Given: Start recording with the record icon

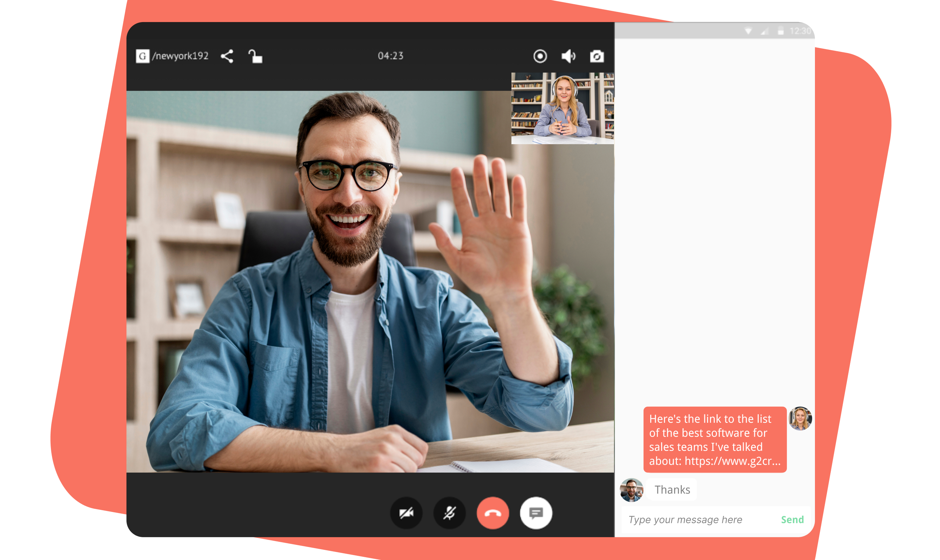Looking at the screenshot, I should [540, 56].
